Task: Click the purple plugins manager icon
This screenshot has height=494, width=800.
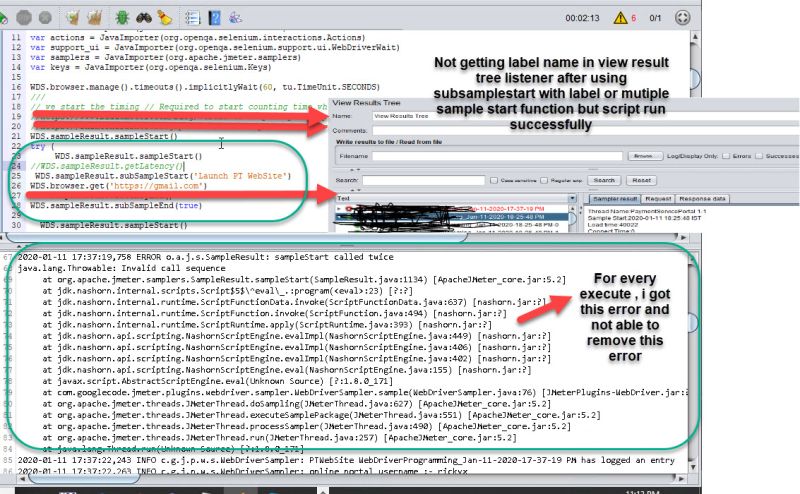Action: [x=235, y=18]
